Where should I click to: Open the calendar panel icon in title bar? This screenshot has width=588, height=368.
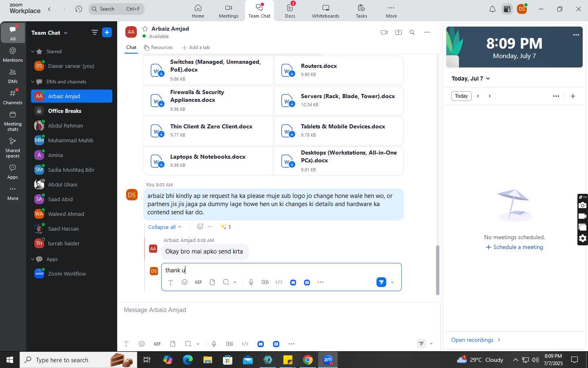click(x=507, y=9)
